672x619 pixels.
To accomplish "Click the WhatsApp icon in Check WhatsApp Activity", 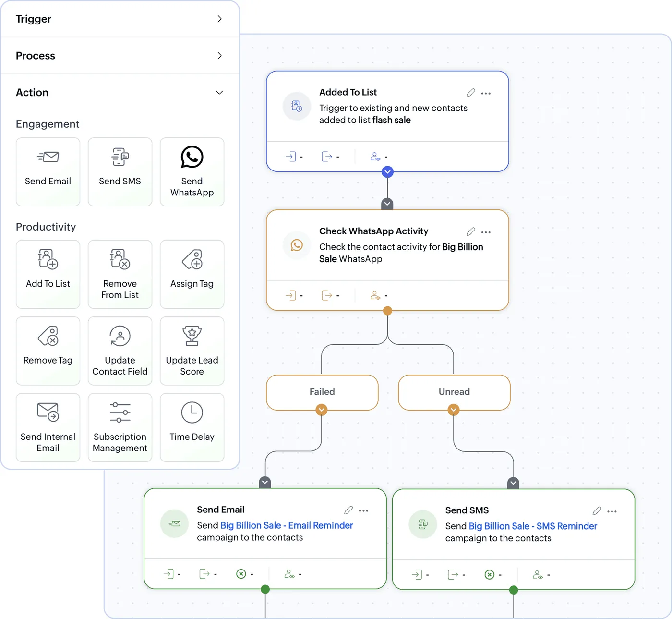I will [x=297, y=245].
